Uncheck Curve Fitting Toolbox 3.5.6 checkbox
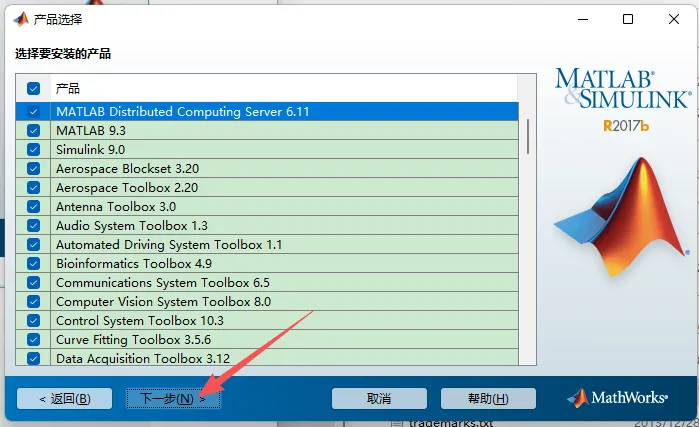Viewport: 699px width, 427px height. pos(33,340)
